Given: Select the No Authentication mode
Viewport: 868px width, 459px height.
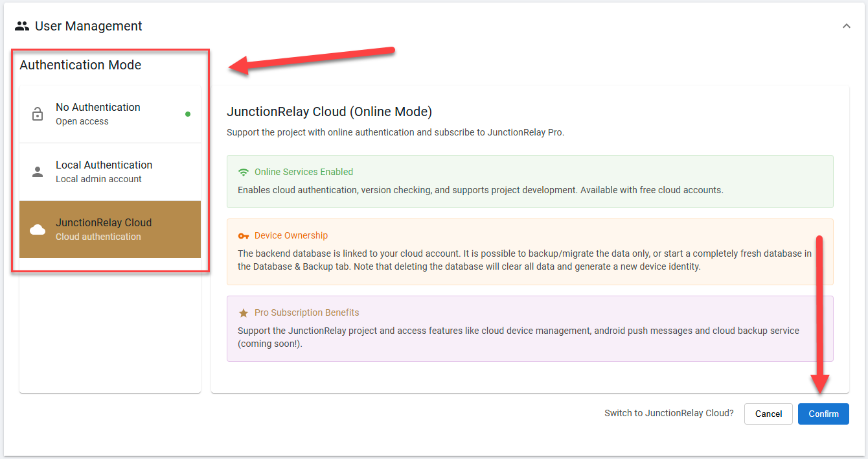Looking at the screenshot, I should tap(110, 114).
